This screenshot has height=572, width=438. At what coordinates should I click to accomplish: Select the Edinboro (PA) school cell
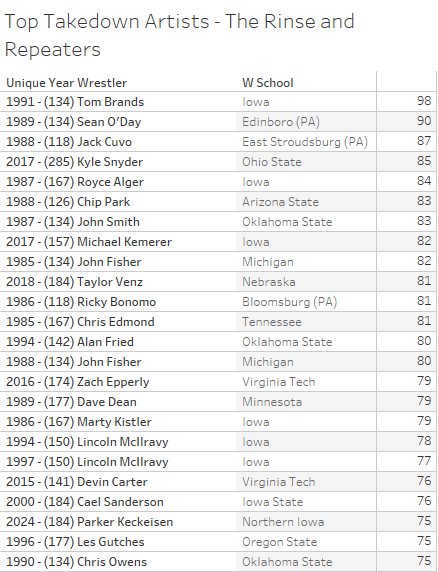(281, 122)
